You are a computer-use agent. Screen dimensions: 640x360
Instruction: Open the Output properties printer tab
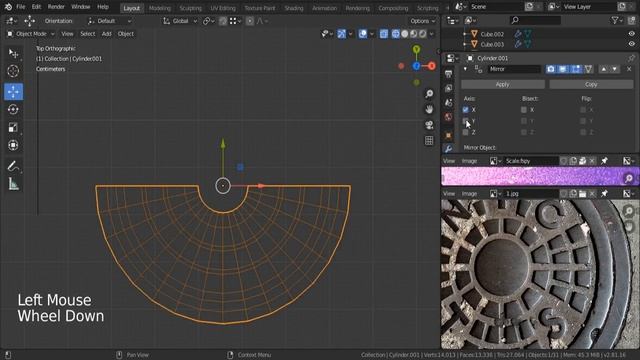tap(448, 74)
